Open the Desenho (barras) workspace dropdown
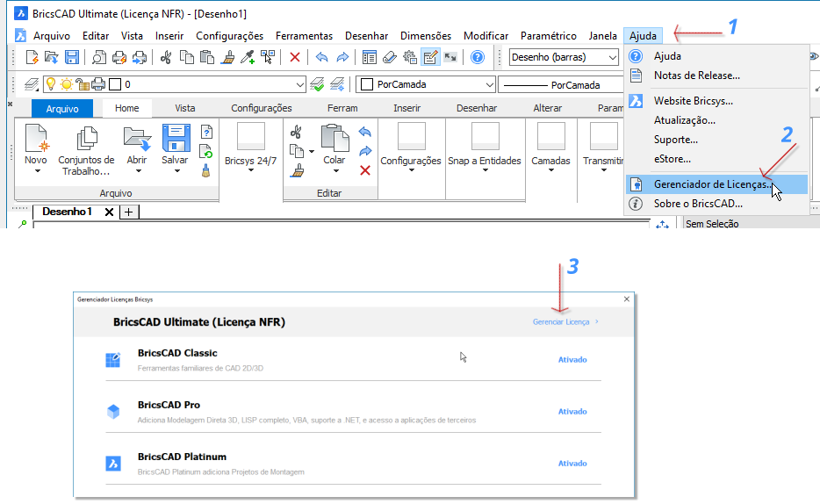The height and width of the screenshot is (504, 820). tap(613, 57)
